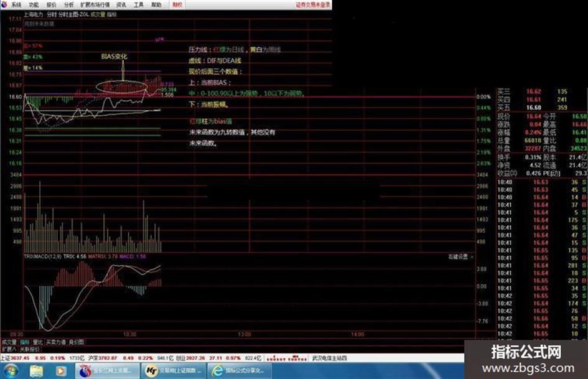Open the 帮助 menu

click(156, 5)
